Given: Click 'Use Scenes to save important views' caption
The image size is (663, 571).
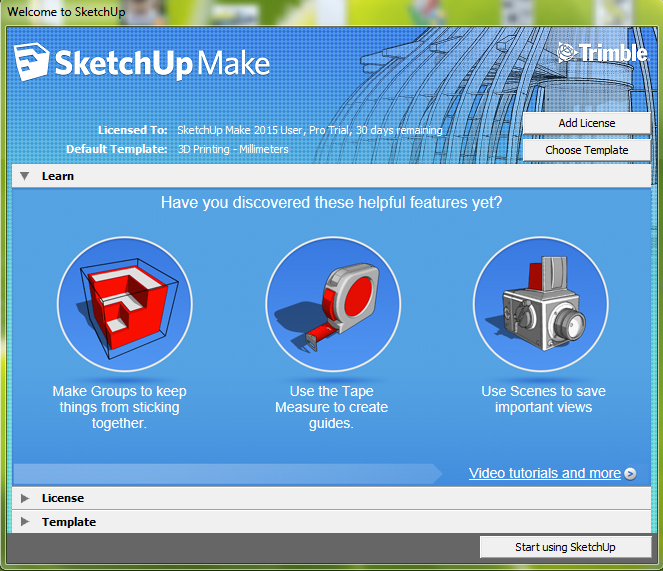Looking at the screenshot, I should click(x=543, y=399).
